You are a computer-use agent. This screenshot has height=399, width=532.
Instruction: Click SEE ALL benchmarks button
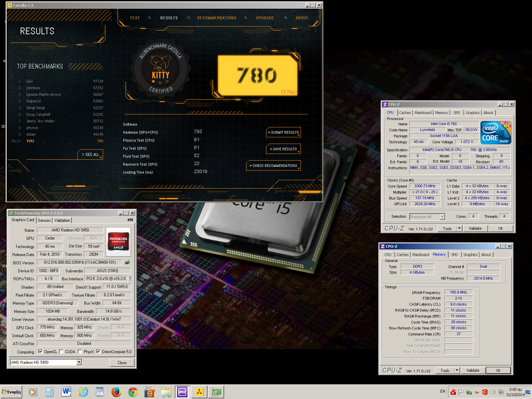coord(90,155)
